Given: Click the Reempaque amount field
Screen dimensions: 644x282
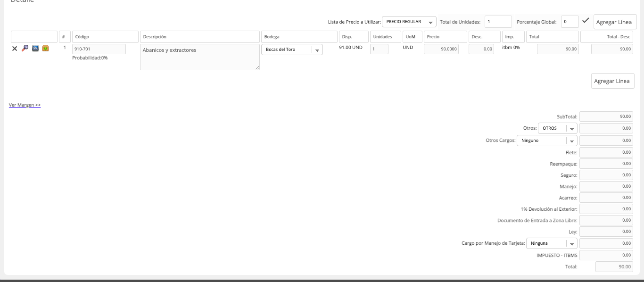Looking at the screenshot, I should tap(606, 164).
